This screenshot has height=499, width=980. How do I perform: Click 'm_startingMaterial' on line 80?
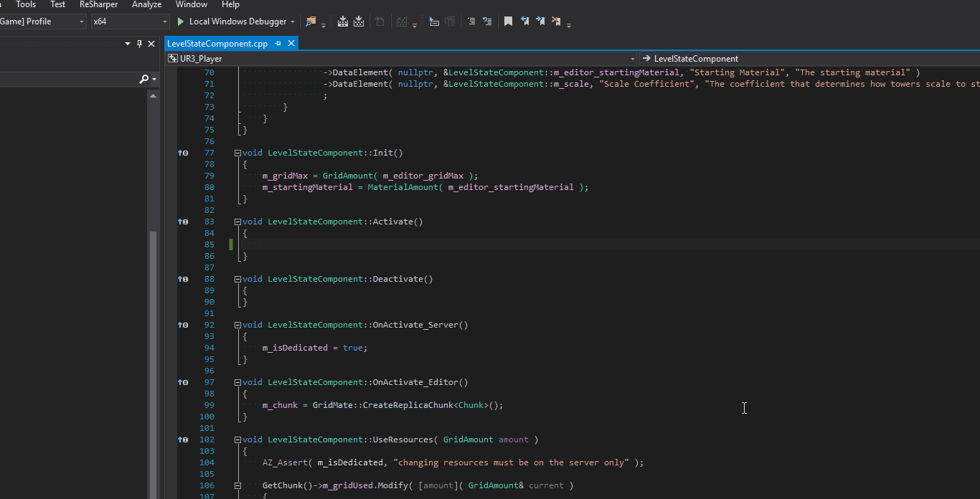[307, 187]
